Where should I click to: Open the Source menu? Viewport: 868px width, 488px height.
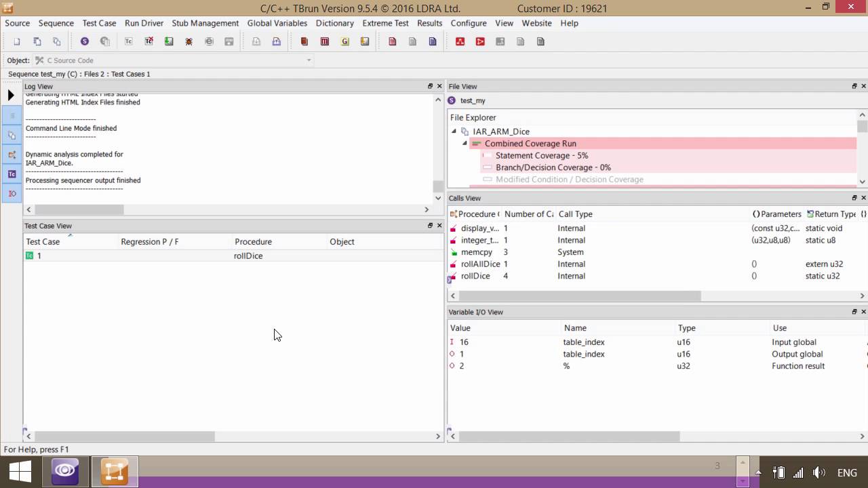click(18, 23)
